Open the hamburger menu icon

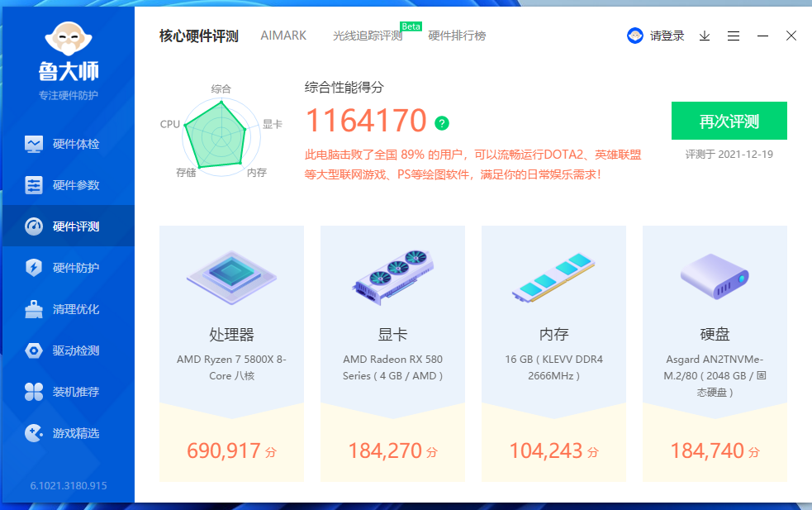click(734, 36)
